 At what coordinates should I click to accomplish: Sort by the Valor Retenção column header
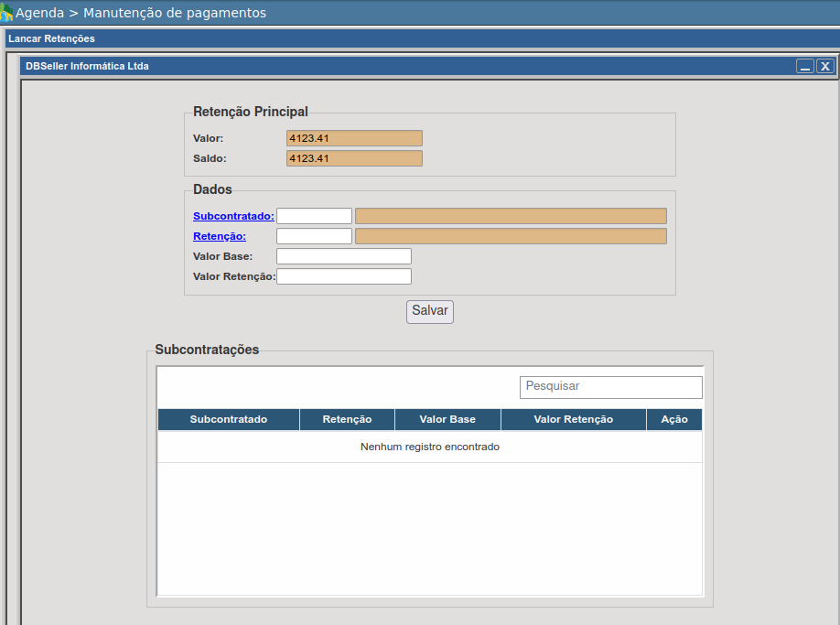click(x=573, y=419)
